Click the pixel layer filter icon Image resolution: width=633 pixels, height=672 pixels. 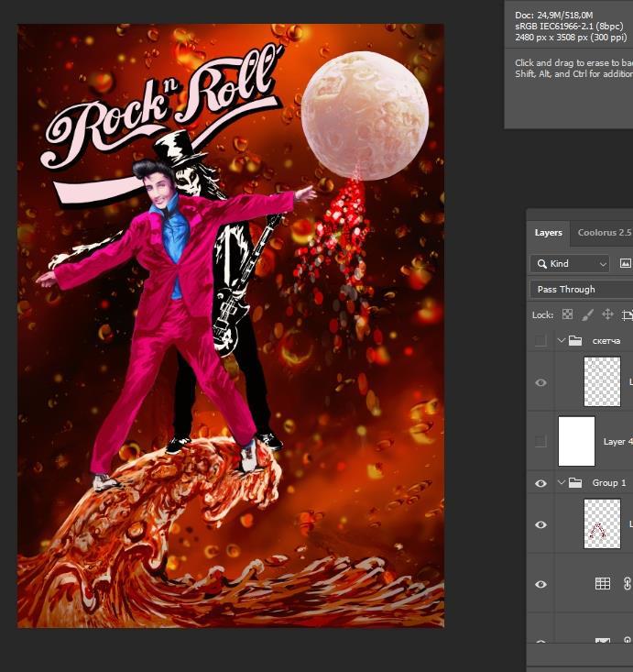(x=626, y=264)
